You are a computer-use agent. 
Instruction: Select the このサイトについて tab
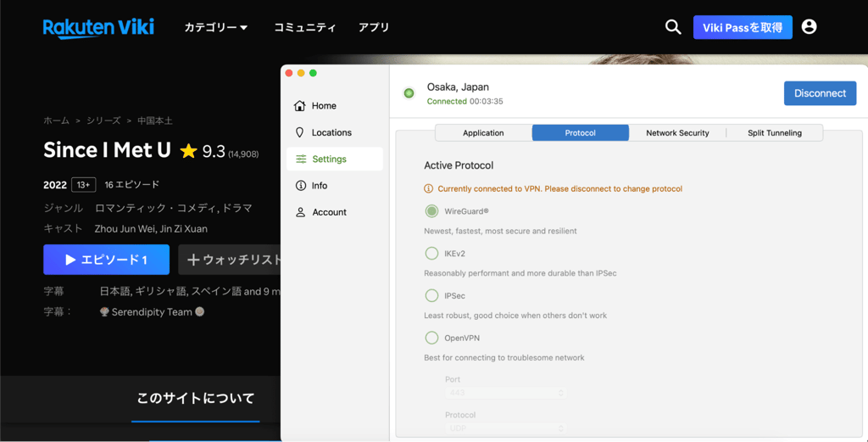(196, 398)
